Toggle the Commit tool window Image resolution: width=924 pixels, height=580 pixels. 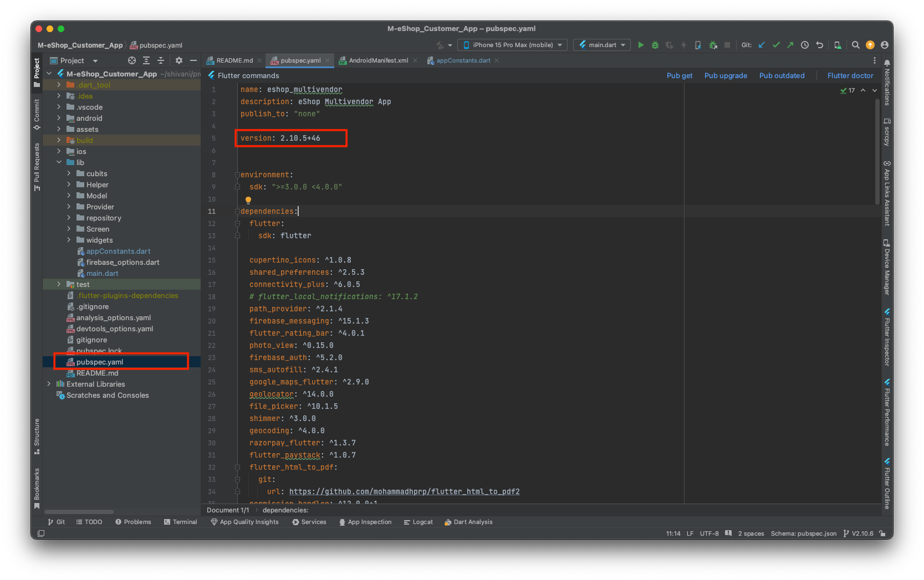click(x=37, y=114)
